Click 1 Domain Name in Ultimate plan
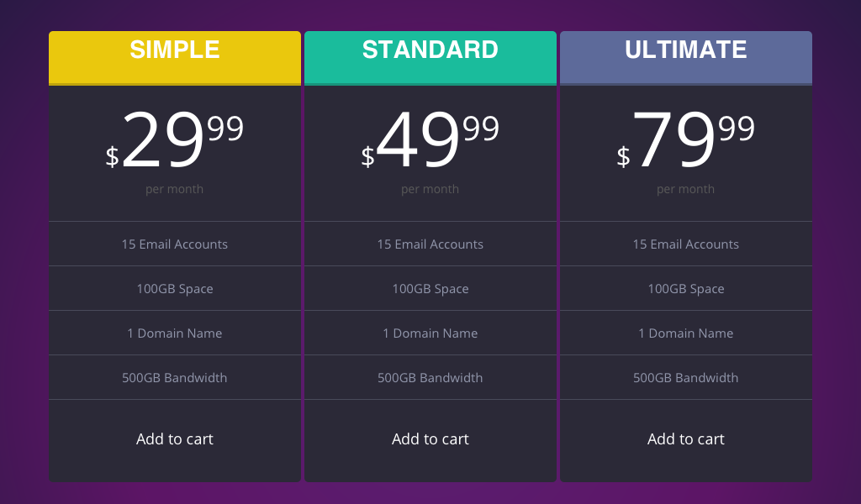861x504 pixels. 686,333
